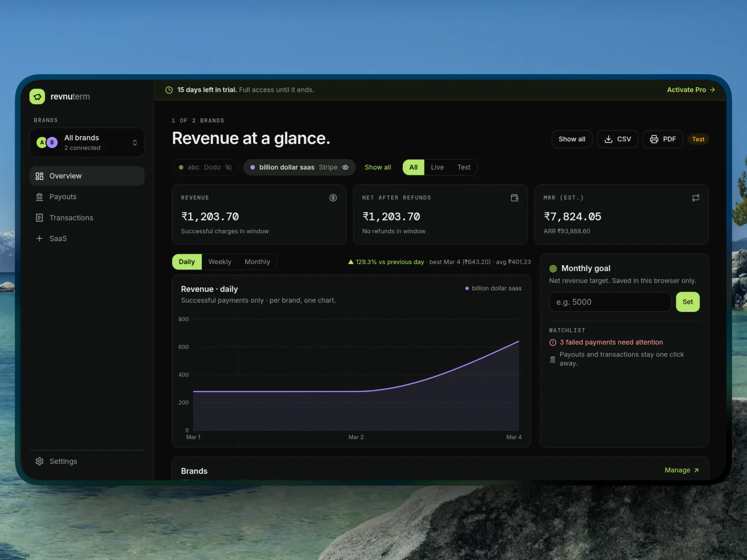
Task: Show the hidden abc Dodo brand
Action: tap(229, 168)
